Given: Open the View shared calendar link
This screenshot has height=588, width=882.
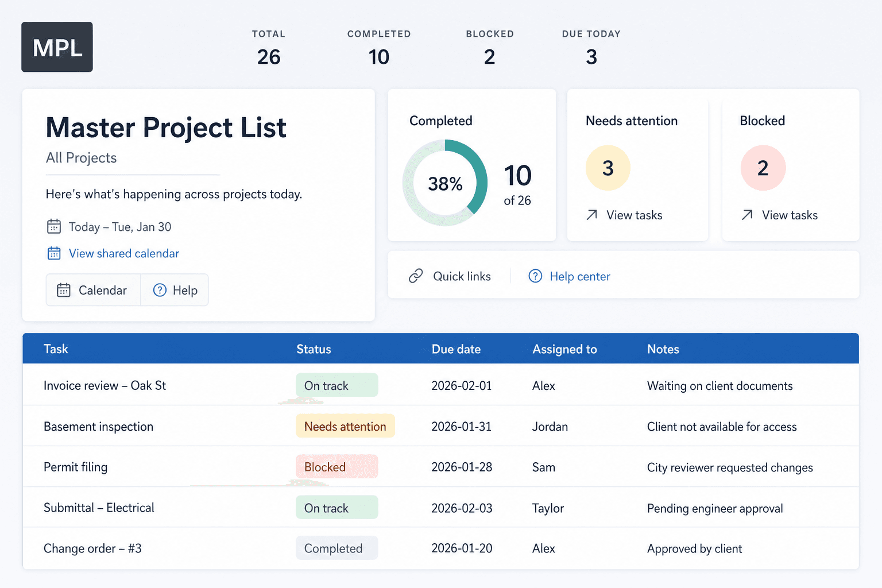Looking at the screenshot, I should (124, 253).
